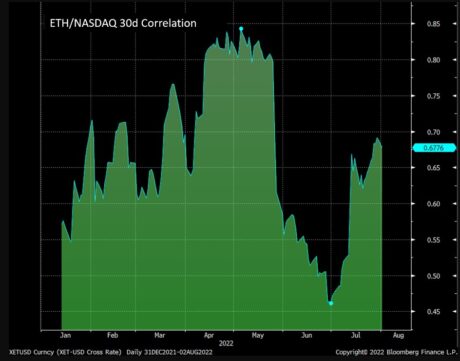Click the Jul label on the time axis
The height and width of the screenshot is (361, 460).
356,335
